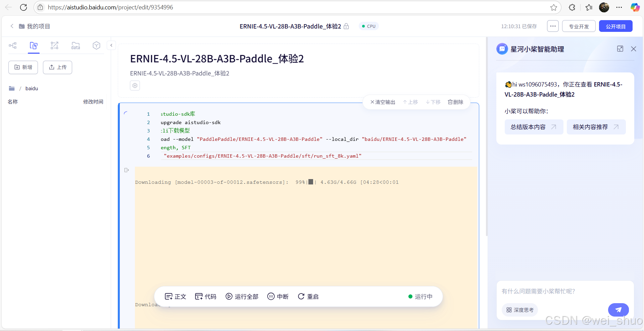Screen dimensions: 644x331
Task: Click 下移 to move cell down
Action: pyautogui.click(x=433, y=102)
